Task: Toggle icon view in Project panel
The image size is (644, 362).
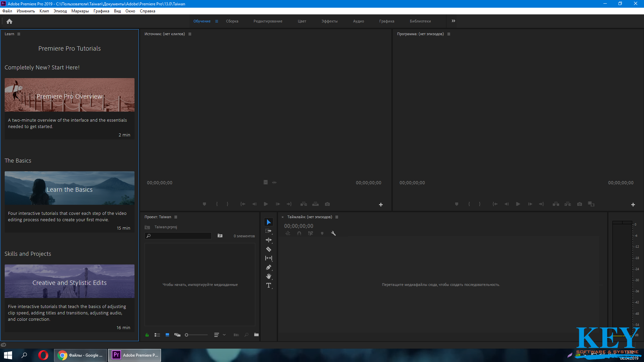Action: 167,335
